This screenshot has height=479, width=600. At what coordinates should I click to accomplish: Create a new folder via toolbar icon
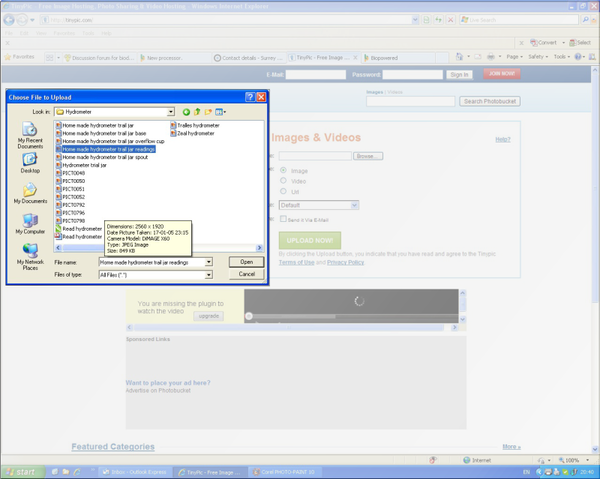point(208,112)
